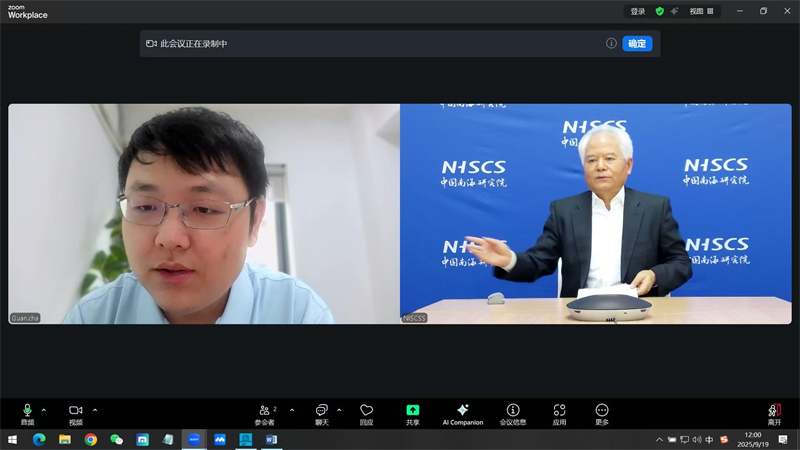This screenshot has width=800, height=450.
Task: Open the chat (聊天) panel
Action: pos(322,412)
